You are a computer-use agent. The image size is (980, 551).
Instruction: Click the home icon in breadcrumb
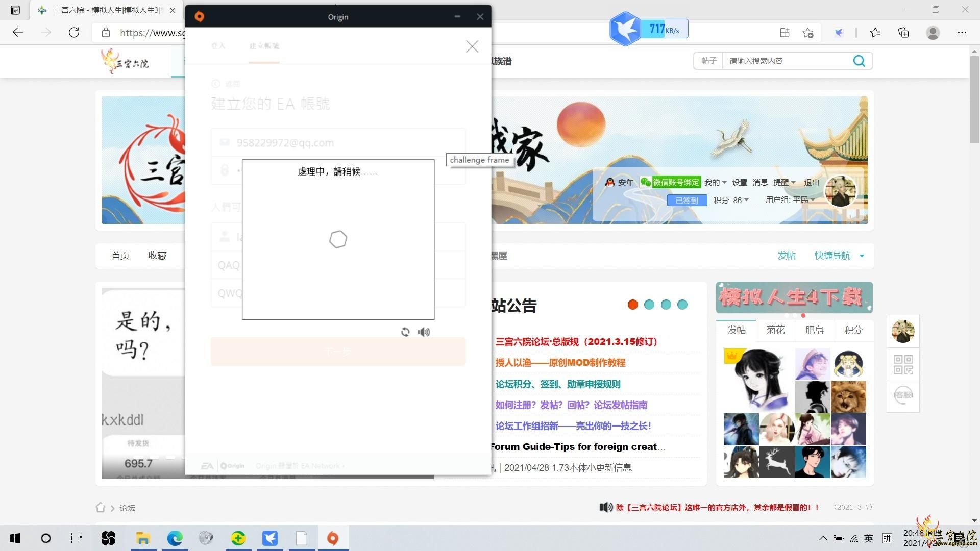pyautogui.click(x=100, y=508)
